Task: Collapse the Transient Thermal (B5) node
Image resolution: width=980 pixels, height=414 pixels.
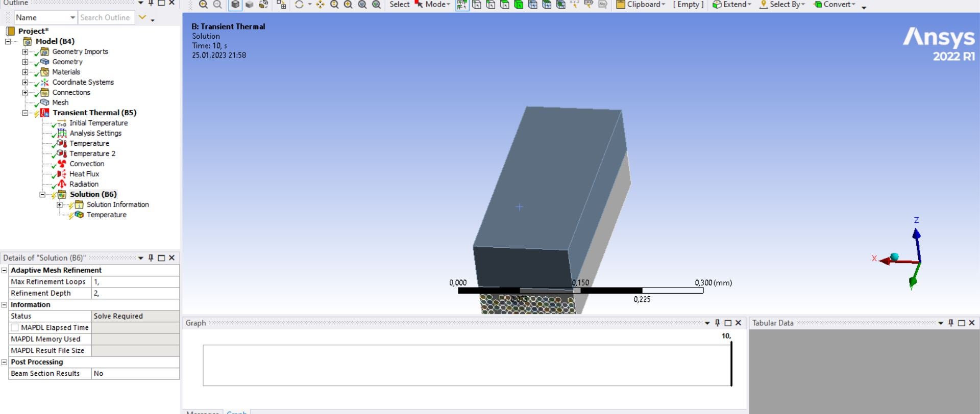Action: (25, 113)
